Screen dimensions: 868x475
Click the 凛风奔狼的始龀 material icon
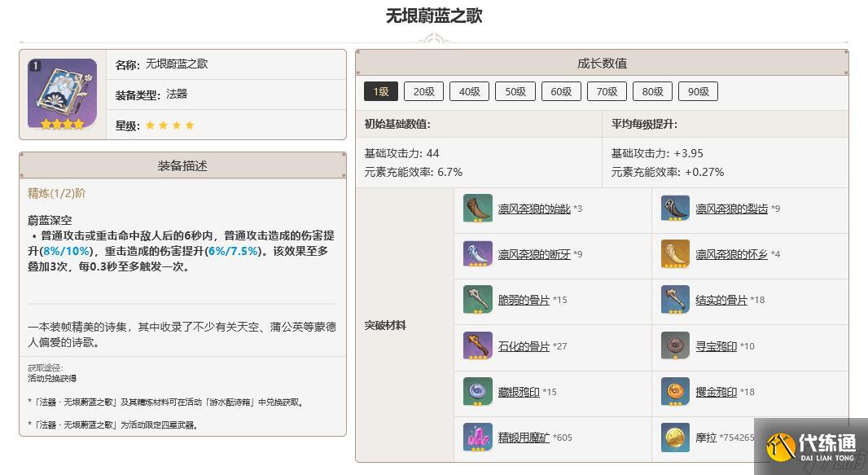tap(478, 209)
